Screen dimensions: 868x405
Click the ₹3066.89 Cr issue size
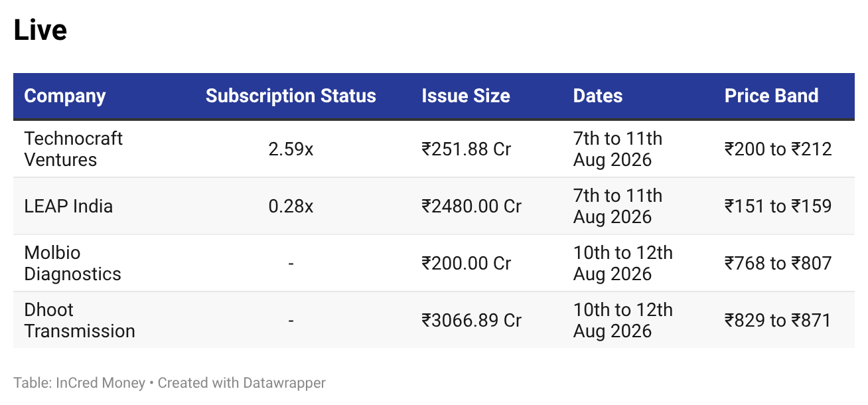(472, 320)
